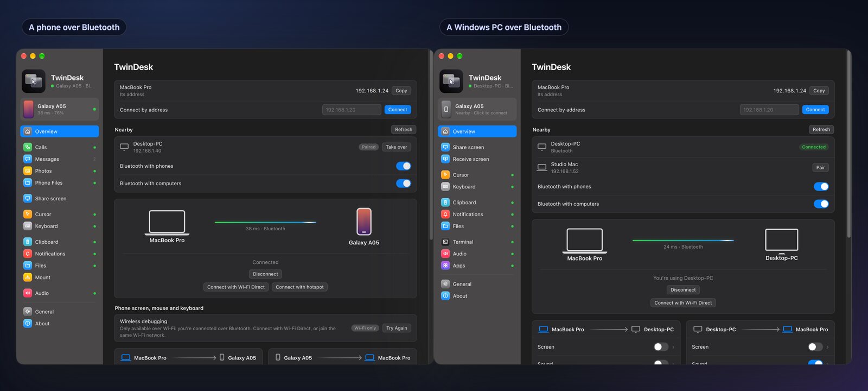Viewport: 868px width, 391px height.
Task: Disconnect from Galaxy A05 in the phone window
Action: click(x=265, y=274)
